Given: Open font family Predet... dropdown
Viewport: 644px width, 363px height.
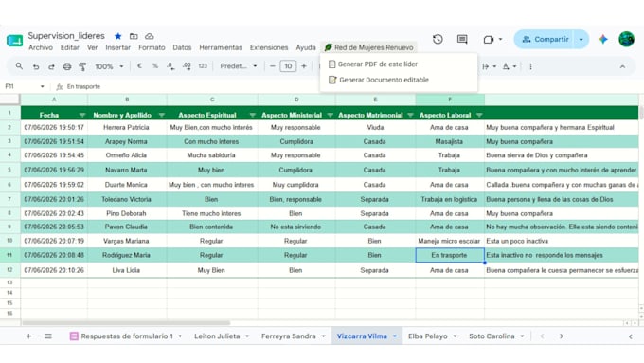Looking at the screenshot, I should 239,66.
